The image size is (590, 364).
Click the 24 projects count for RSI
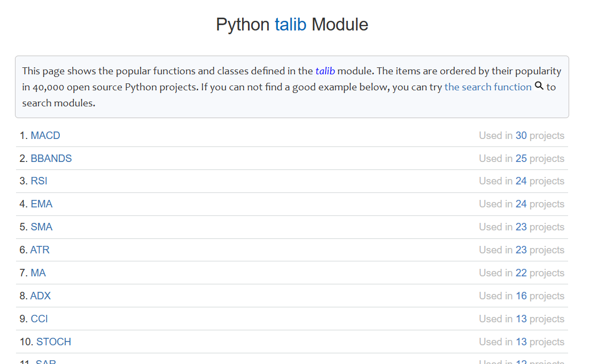click(x=520, y=181)
